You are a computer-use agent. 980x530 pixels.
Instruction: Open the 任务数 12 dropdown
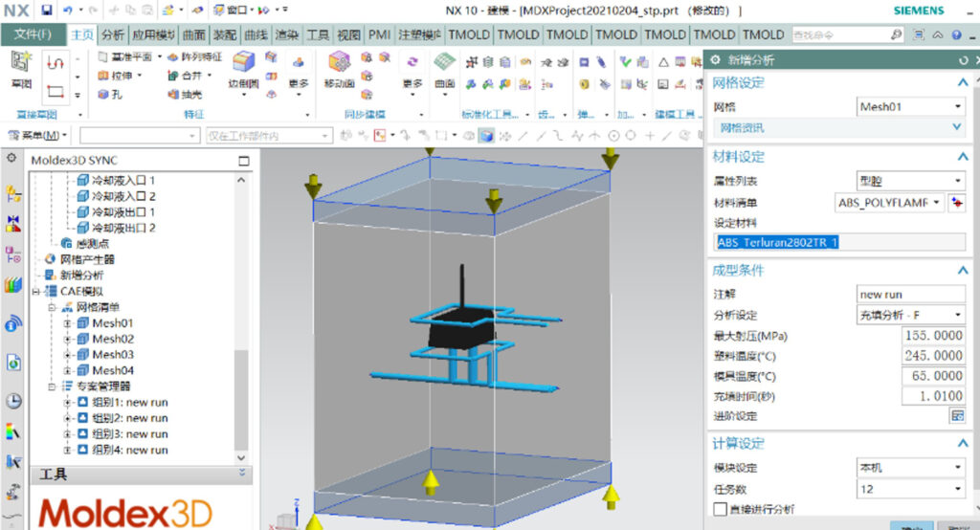pos(911,489)
